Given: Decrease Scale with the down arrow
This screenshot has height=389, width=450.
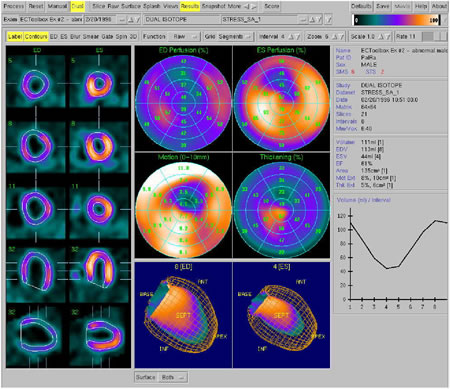Looking at the screenshot, I should click(x=388, y=37).
